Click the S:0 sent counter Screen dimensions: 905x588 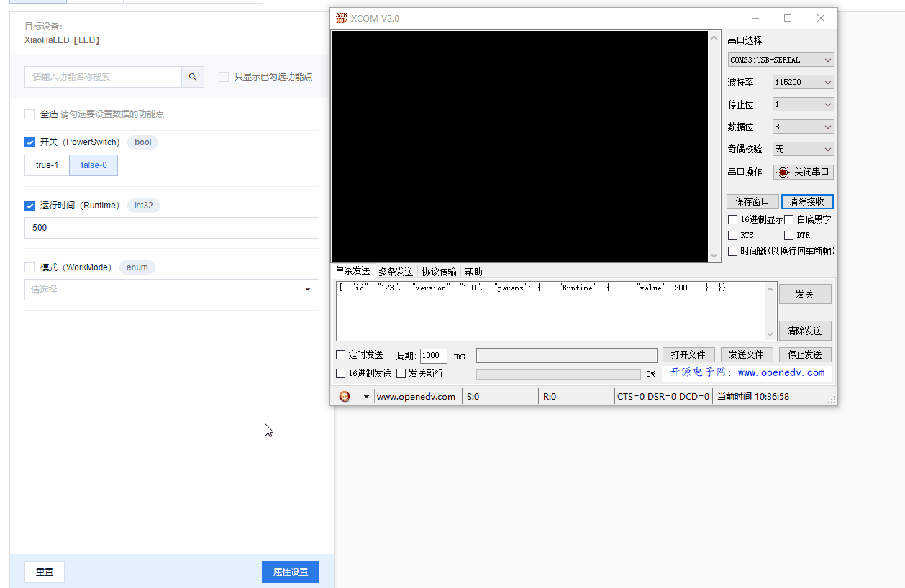pyautogui.click(x=473, y=397)
